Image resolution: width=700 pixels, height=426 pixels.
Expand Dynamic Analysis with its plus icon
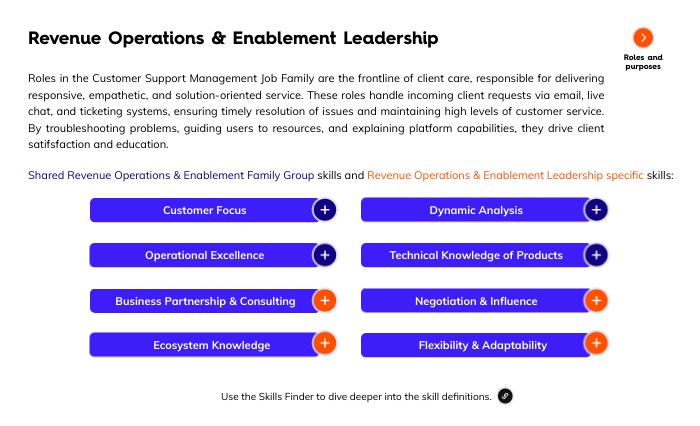tap(595, 210)
